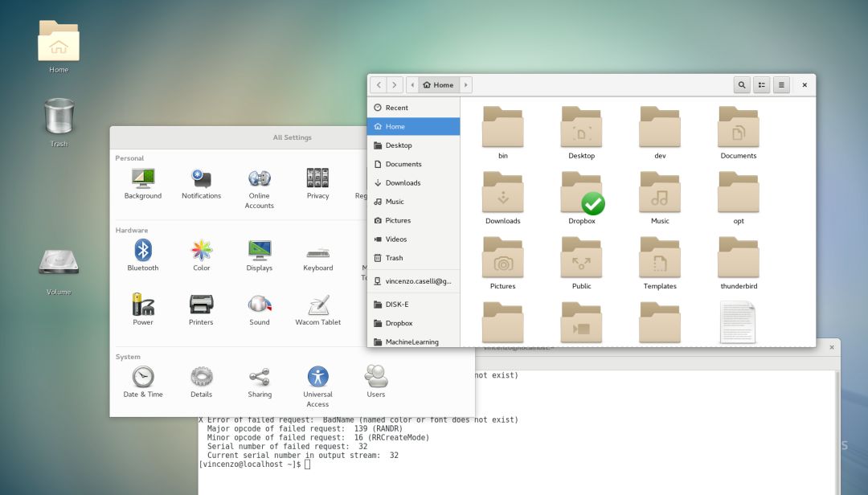Open MachineLearning bookmark in sidebar
Screen dimensions: 868x495
pos(414,341)
